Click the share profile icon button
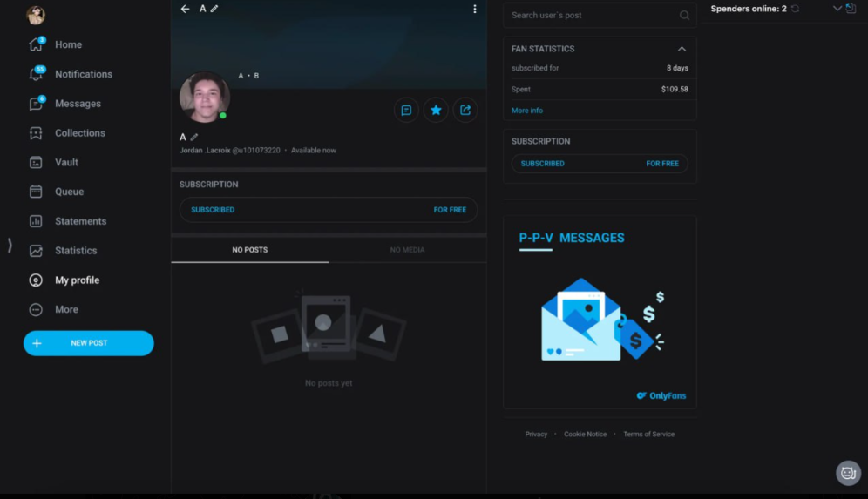The width and height of the screenshot is (868, 499). click(465, 110)
